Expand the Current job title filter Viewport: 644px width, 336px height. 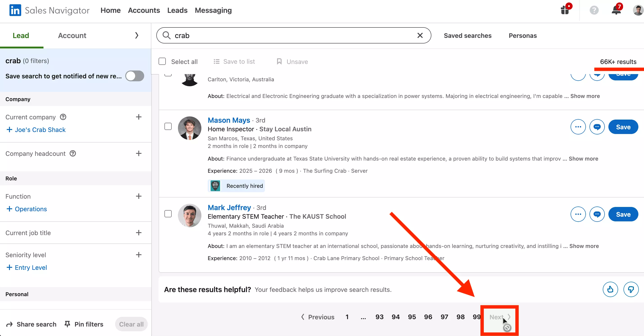tap(139, 233)
